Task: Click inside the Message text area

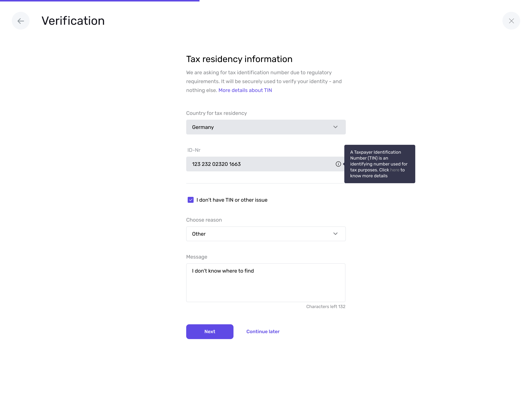Action: click(265, 283)
